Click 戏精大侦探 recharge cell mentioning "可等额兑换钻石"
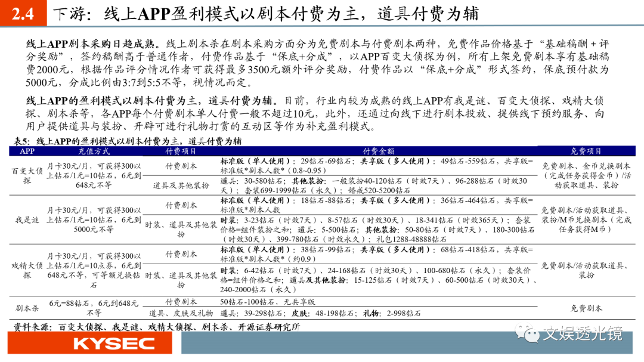This screenshot has width=644, height=362. click(94, 270)
